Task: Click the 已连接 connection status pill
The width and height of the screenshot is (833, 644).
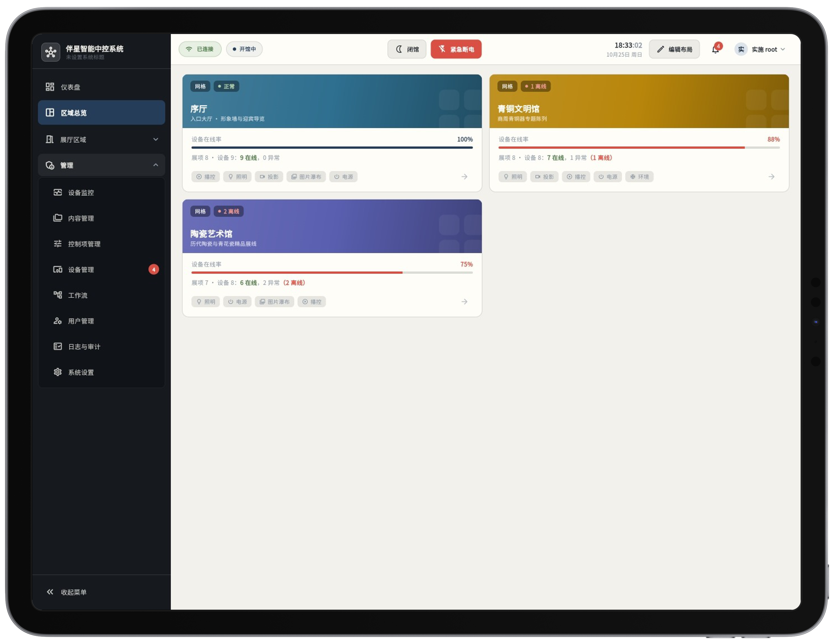Action: (x=200, y=49)
